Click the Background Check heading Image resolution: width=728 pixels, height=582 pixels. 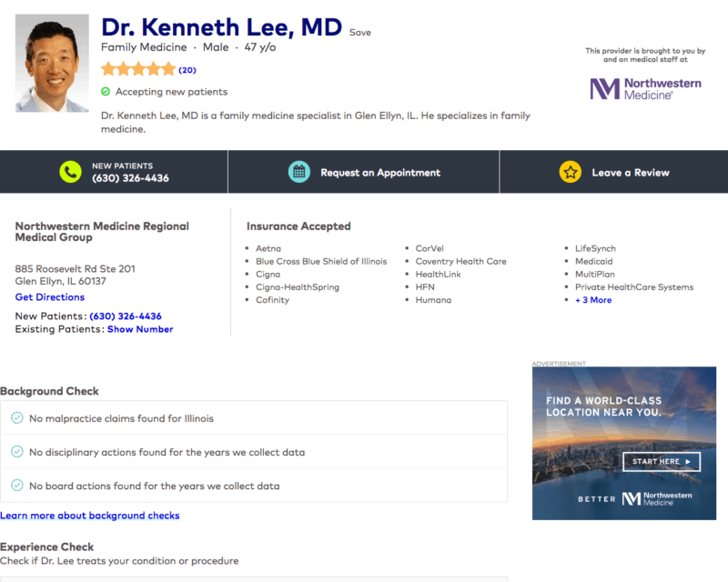pos(49,391)
